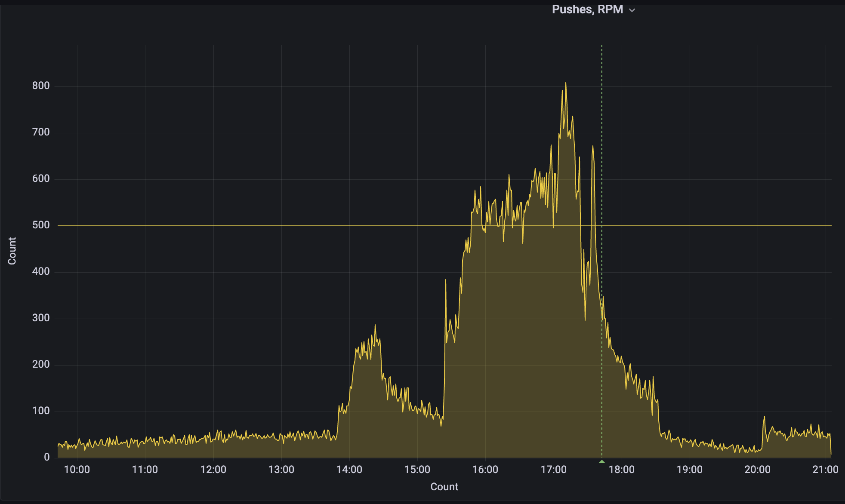The width and height of the screenshot is (845, 504).
Task: Click the 0 y-axis value
Action: point(46,457)
